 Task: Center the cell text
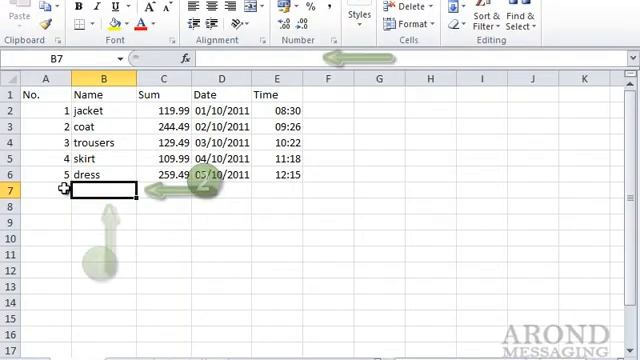coord(212,6)
